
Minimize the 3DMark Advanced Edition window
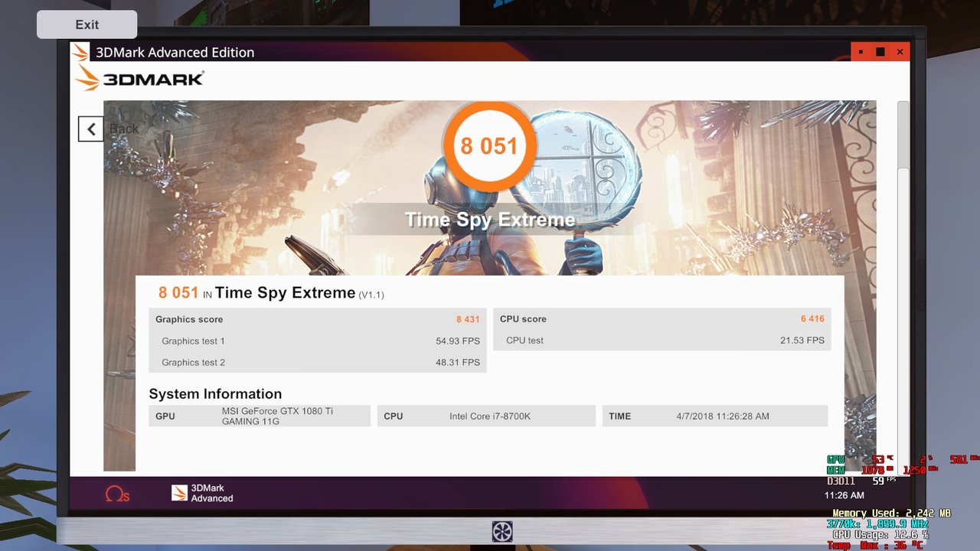(x=861, y=52)
